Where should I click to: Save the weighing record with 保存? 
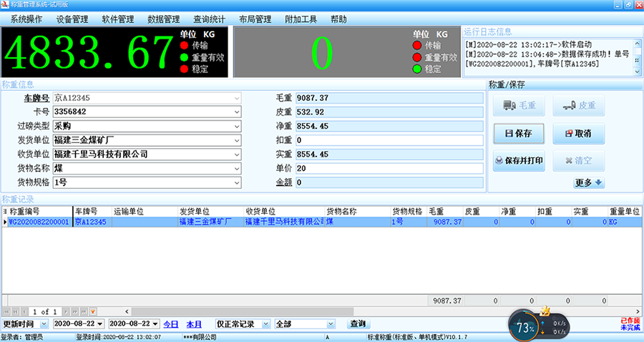(519, 133)
